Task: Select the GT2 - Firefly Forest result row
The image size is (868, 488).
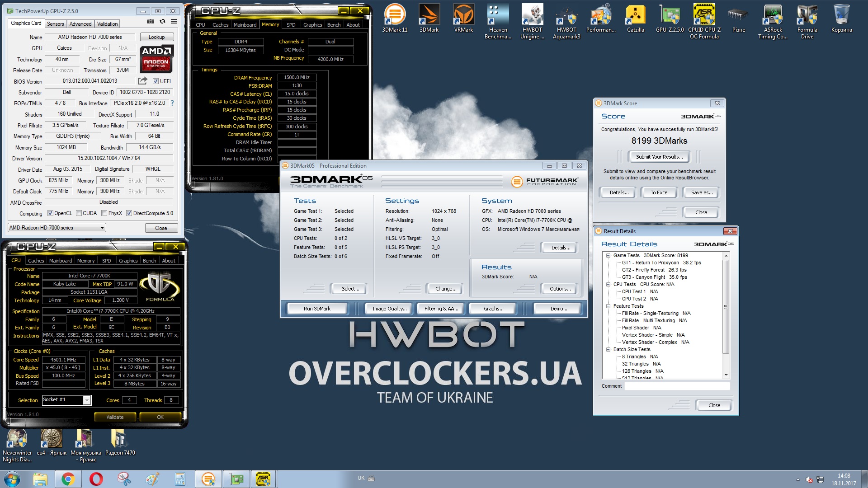Action: coord(654,270)
